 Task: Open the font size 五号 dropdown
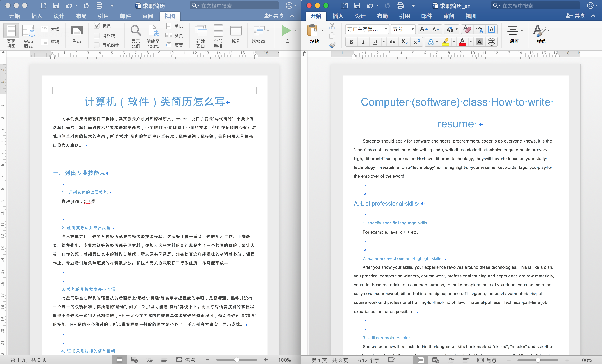coord(412,29)
